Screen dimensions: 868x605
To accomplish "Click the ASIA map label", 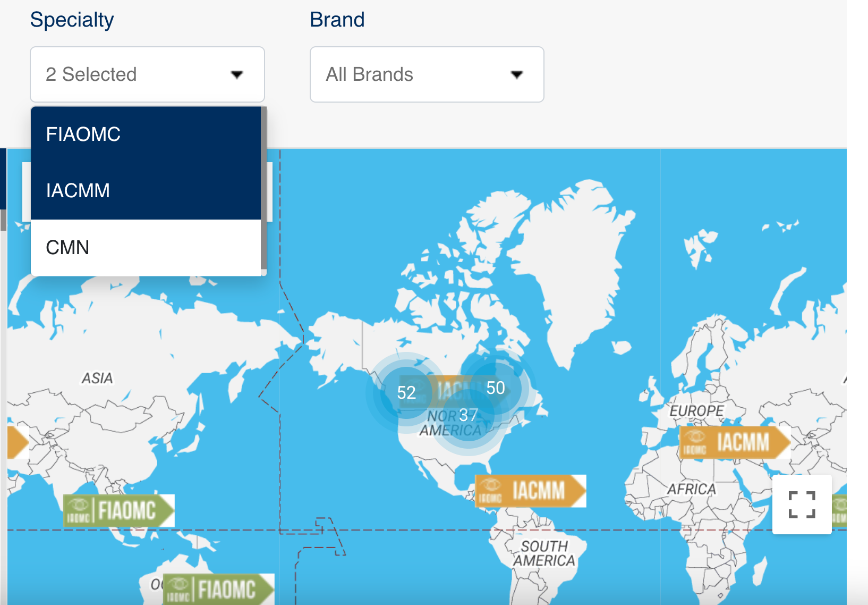I will coord(97,378).
